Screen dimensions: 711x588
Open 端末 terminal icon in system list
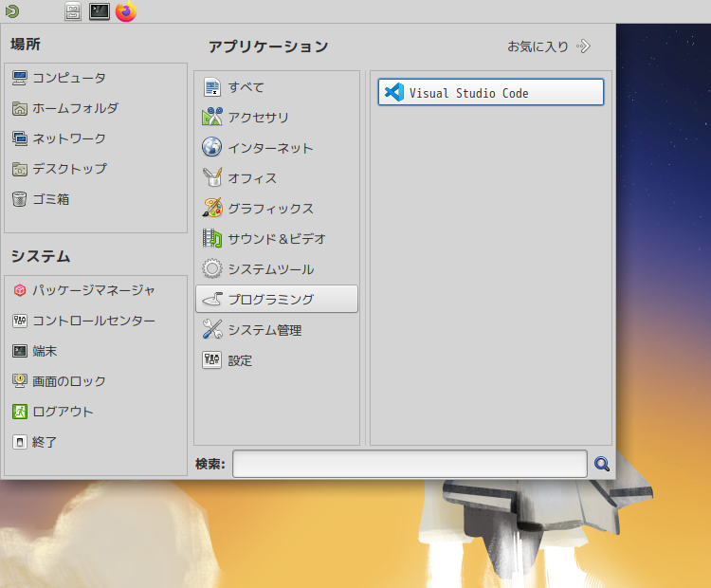[x=20, y=351]
